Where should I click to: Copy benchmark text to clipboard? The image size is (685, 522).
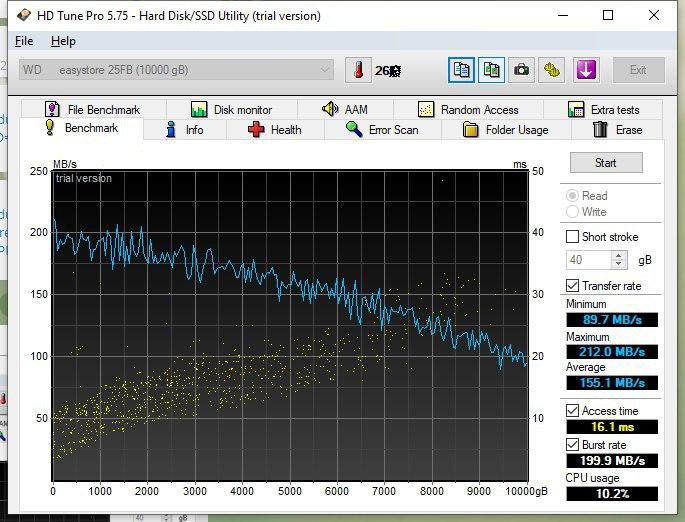(x=461, y=70)
